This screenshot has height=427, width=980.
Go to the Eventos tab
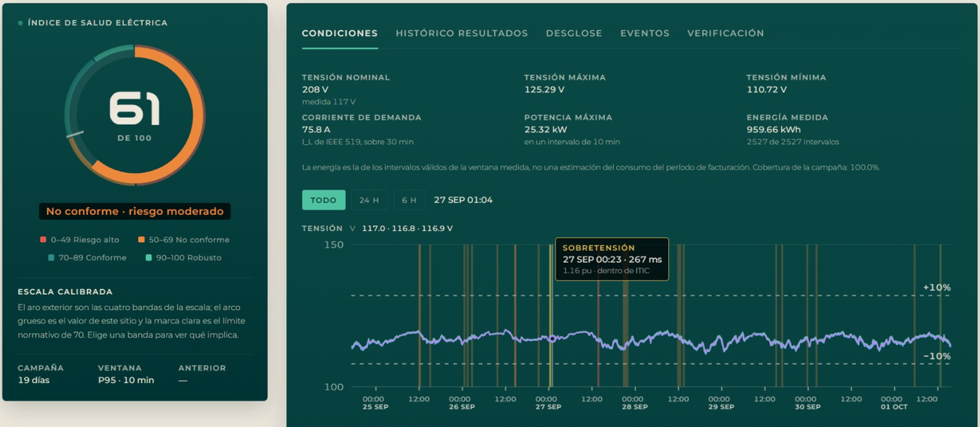pyautogui.click(x=645, y=33)
